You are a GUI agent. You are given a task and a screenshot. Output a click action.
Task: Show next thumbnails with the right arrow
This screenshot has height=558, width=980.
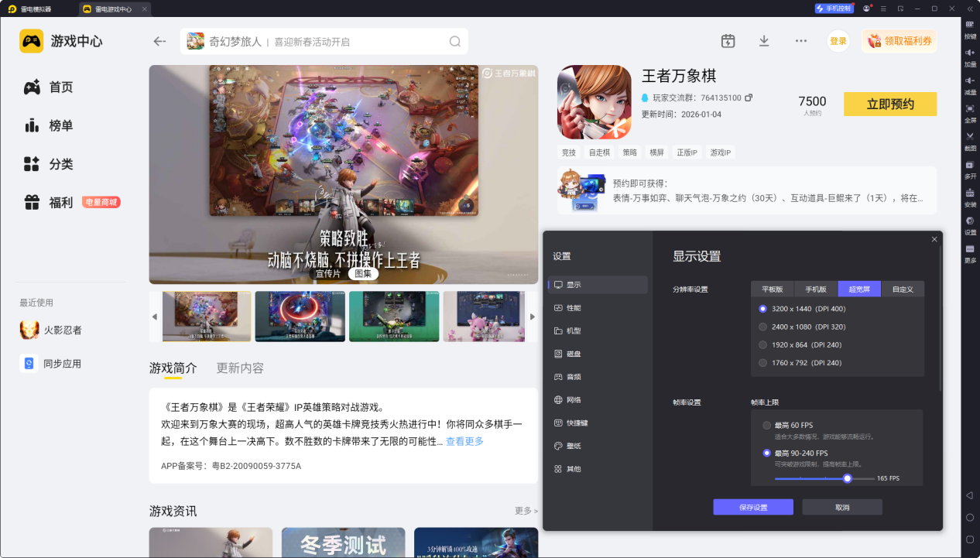[532, 317]
